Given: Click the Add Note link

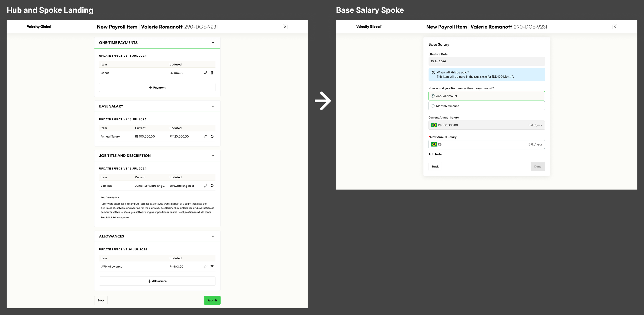Looking at the screenshot, I should click(435, 154).
